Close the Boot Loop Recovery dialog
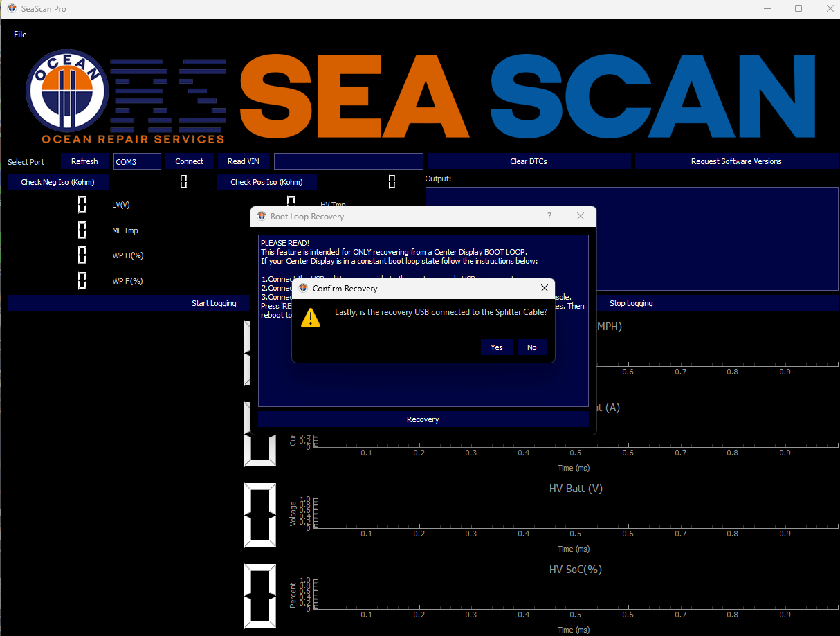The image size is (840, 636). coord(581,216)
